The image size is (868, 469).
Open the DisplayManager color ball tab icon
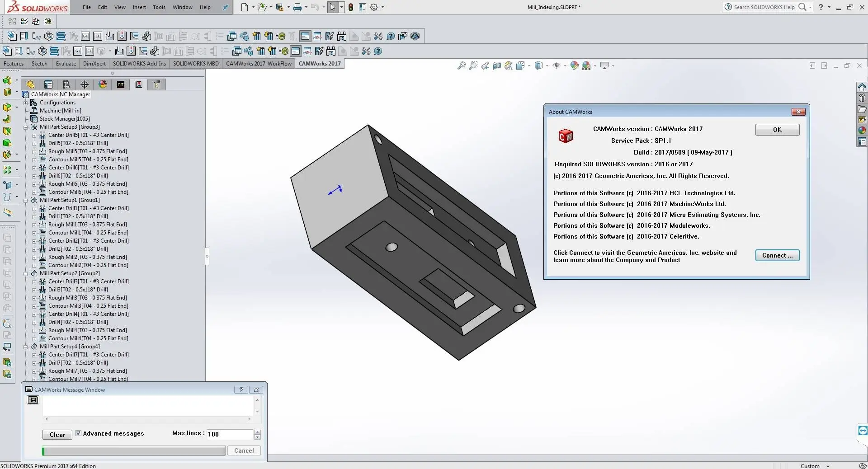coord(103,84)
